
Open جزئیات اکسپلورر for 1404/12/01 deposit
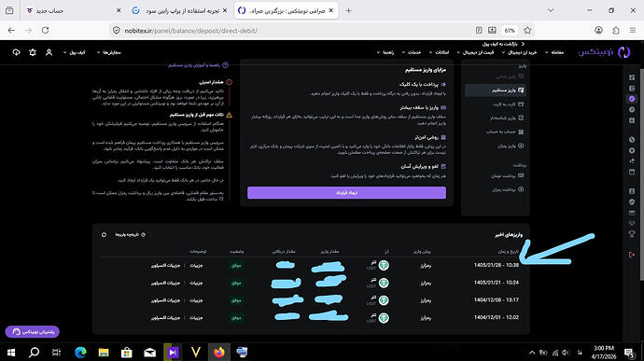point(165,317)
